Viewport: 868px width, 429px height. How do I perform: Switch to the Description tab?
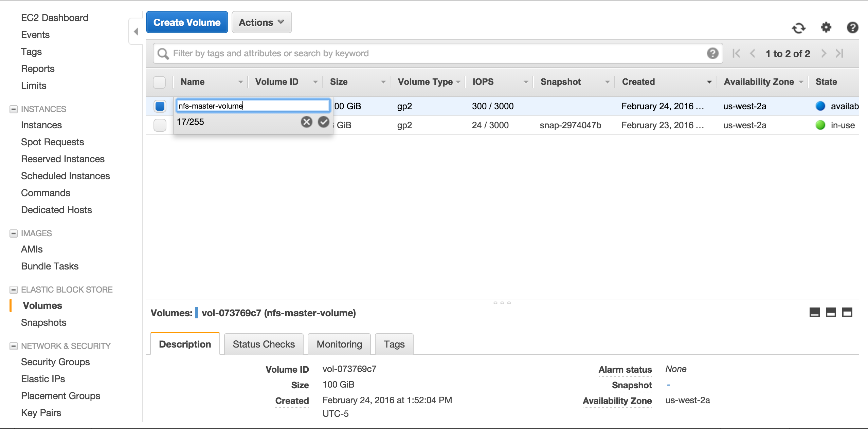pyautogui.click(x=185, y=344)
